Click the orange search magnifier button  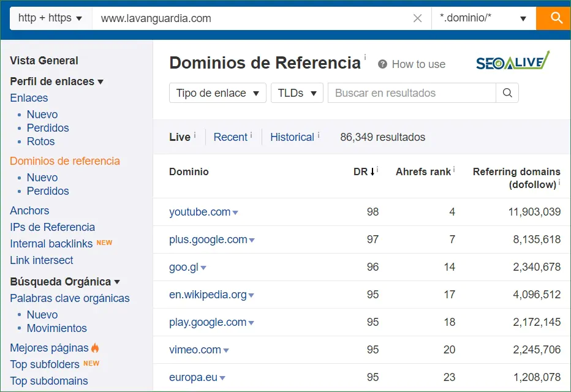tap(554, 18)
